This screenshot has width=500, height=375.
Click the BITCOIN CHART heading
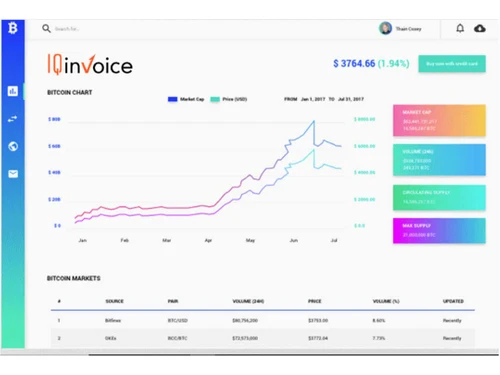click(x=70, y=92)
